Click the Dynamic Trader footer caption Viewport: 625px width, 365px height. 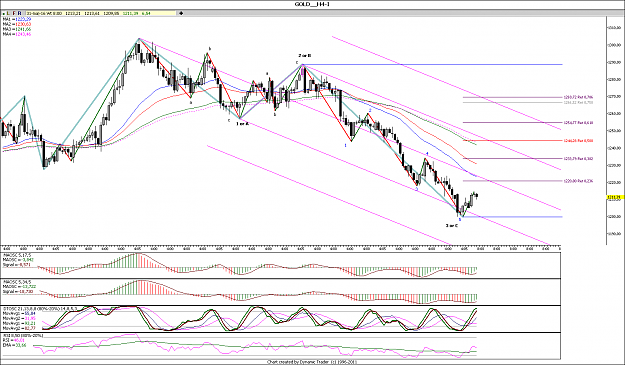pos(312,362)
